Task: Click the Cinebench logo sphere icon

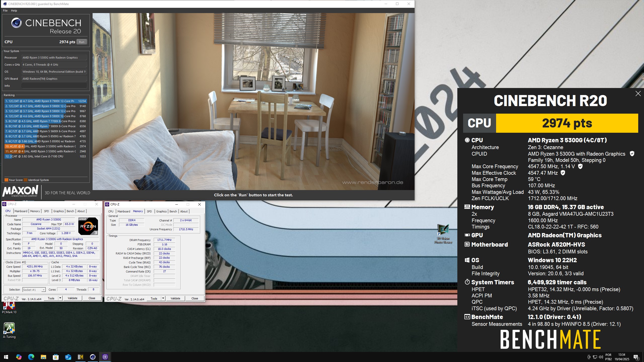Action: coord(16,23)
